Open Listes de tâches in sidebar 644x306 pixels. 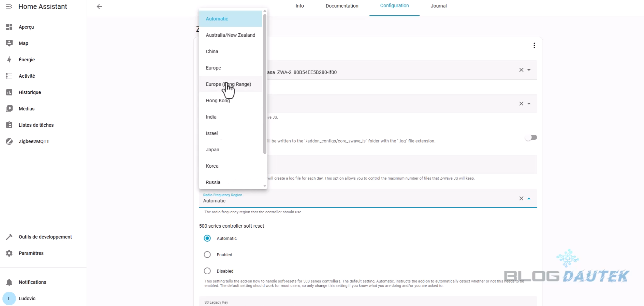(x=36, y=125)
